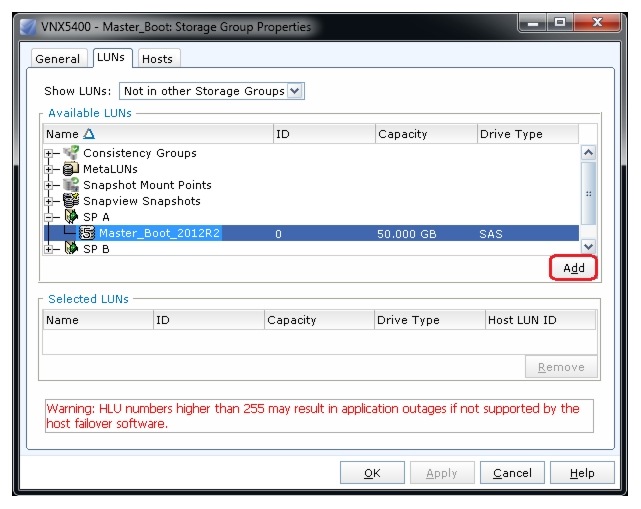
Task: Click the SP A storage processor icon
Action: (x=71, y=217)
